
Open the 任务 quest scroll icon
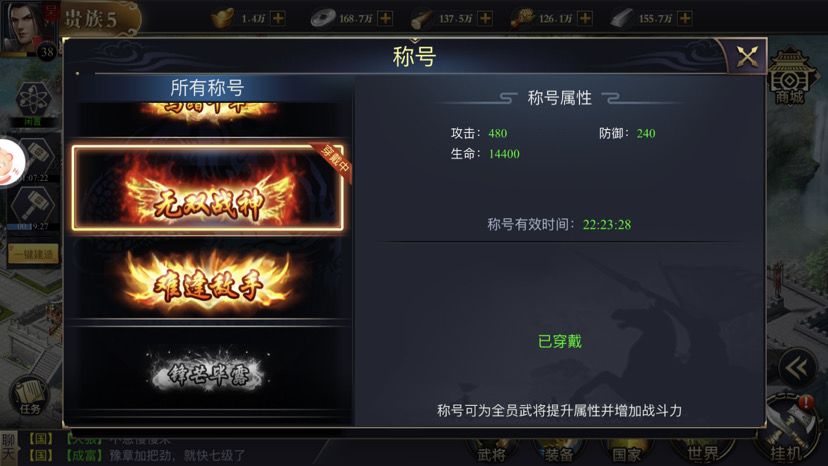coord(30,395)
